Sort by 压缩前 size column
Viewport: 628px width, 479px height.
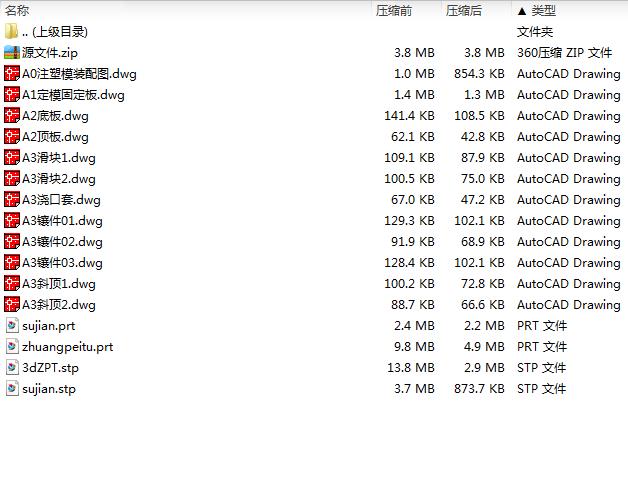pyautogui.click(x=394, y=10)
